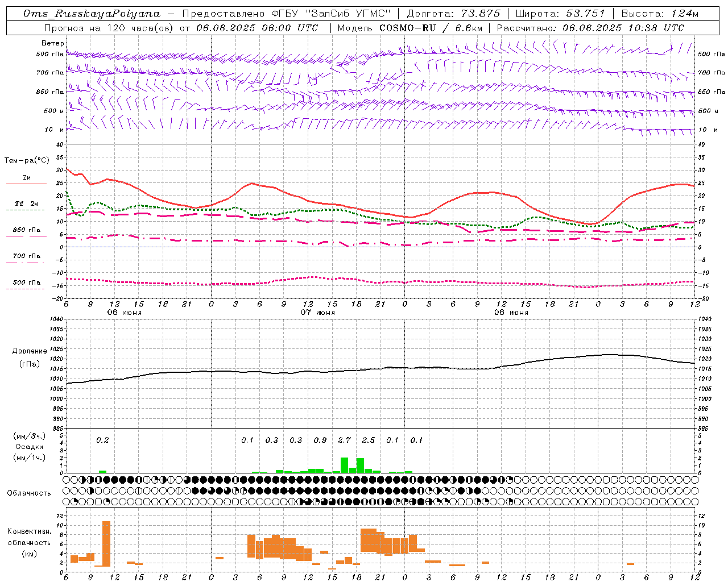Click the 10 м wind level label on left
Viewport: 728px width, 582px height.
[x=55, y=130]
